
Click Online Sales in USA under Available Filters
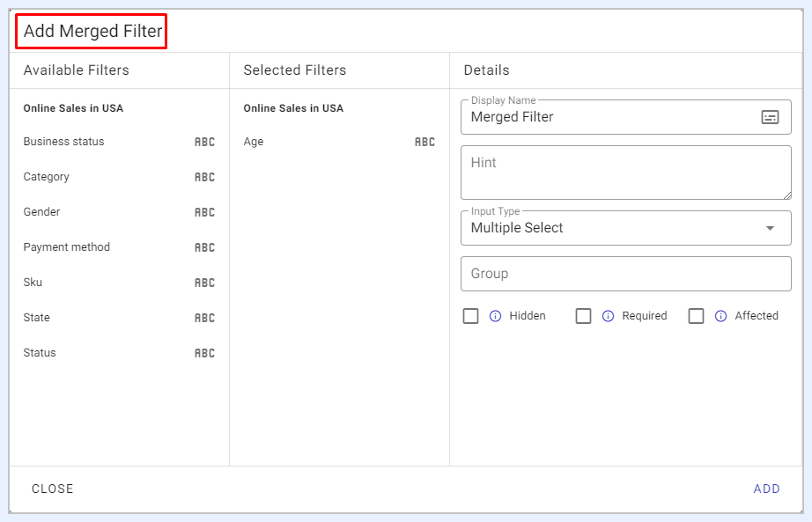point(73,108)
